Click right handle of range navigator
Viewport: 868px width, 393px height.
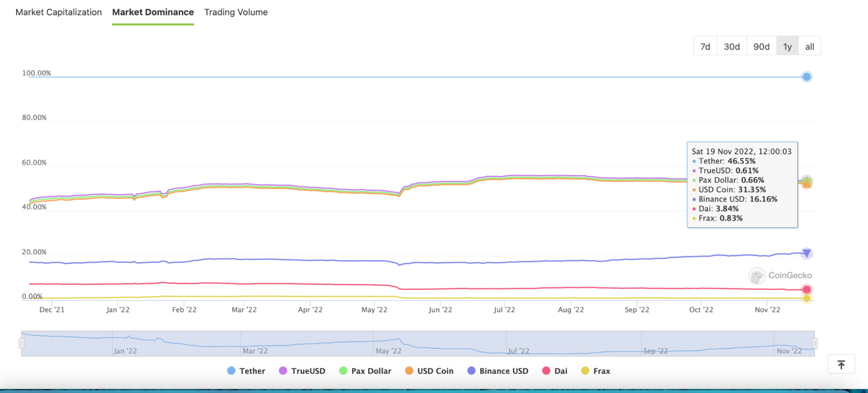pyautogui.click(x=815, y=343)
